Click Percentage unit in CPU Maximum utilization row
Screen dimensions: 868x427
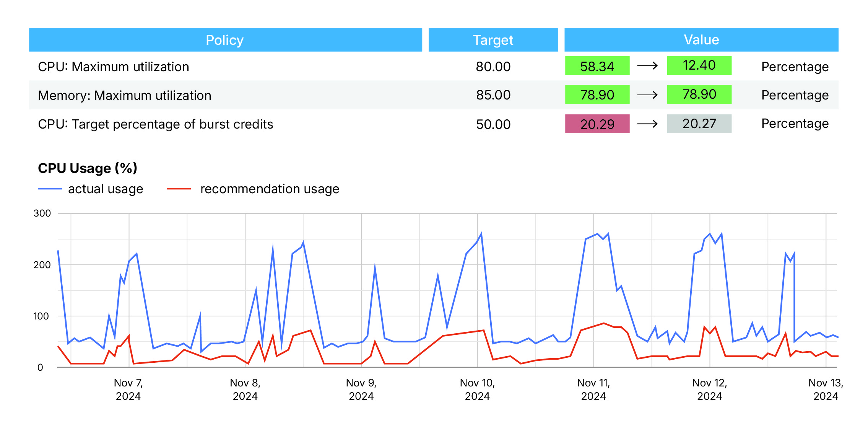pos(795,67)
